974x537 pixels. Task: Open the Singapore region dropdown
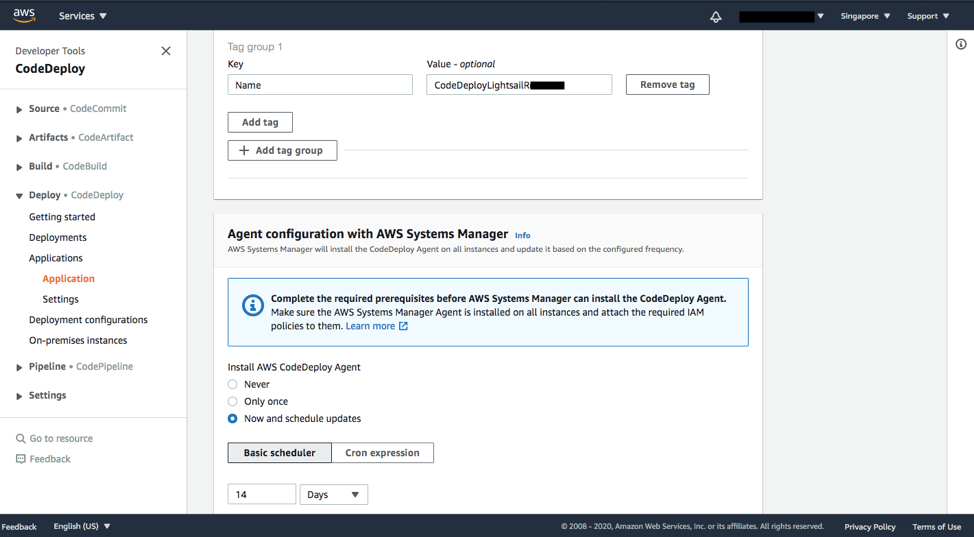pyautogui.click(x=865, y=16)
